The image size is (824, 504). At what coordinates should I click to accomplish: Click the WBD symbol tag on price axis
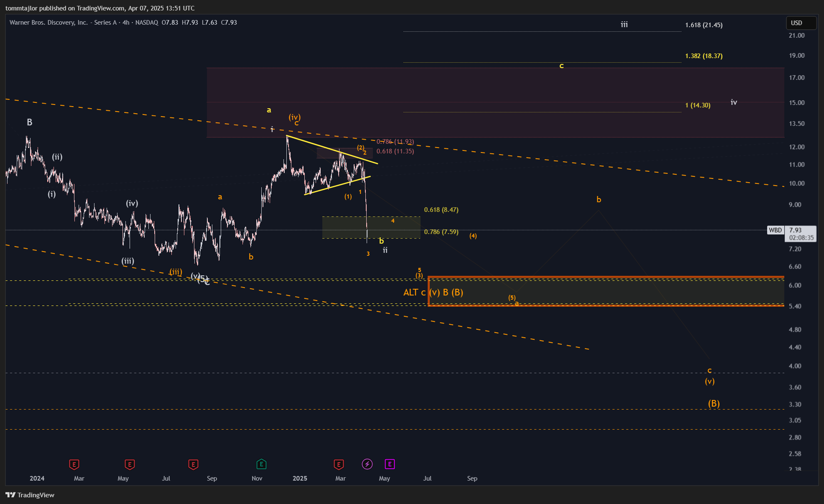point(776,230)
